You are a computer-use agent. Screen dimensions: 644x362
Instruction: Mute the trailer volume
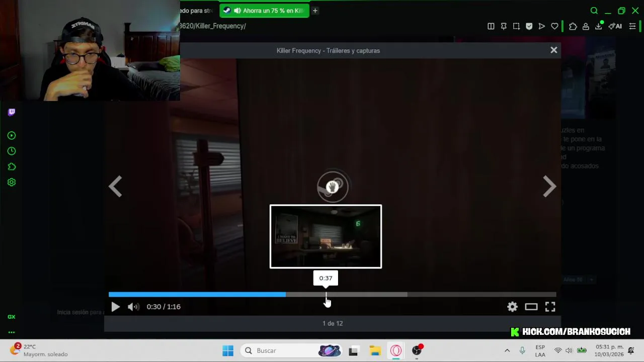[133, 307]
